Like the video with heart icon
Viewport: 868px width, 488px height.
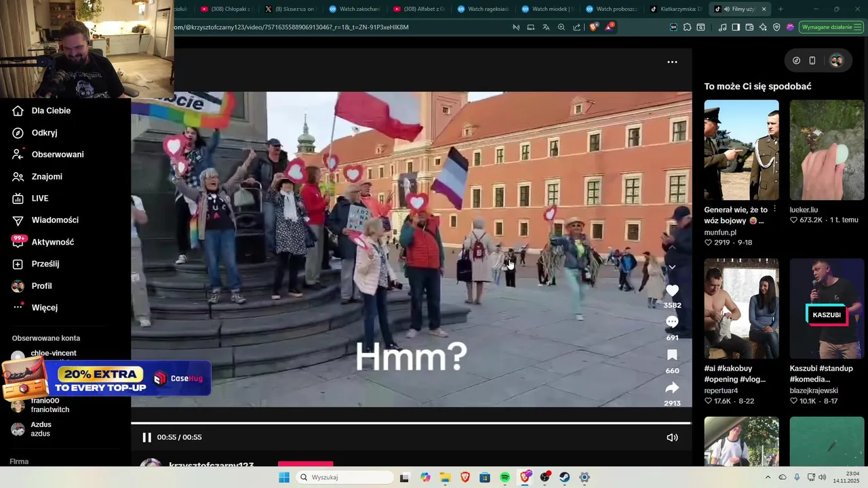coord(672,291)
